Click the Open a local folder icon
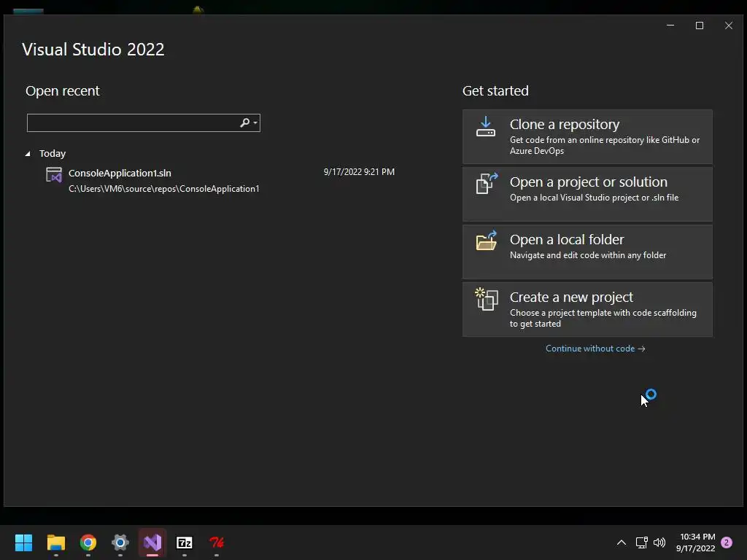 point(487,241)
